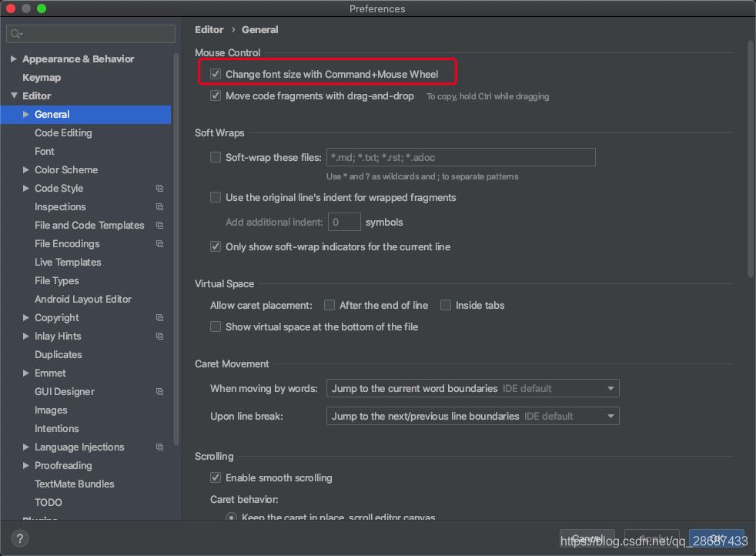Click the Editor breadcrumb link

(209, 30)
